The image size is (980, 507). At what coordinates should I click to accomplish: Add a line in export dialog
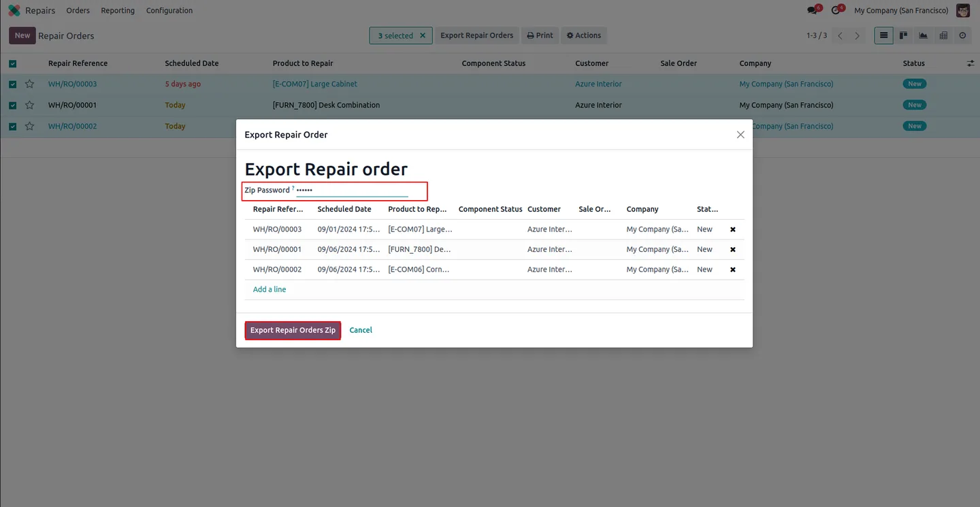tap(269, 289)
